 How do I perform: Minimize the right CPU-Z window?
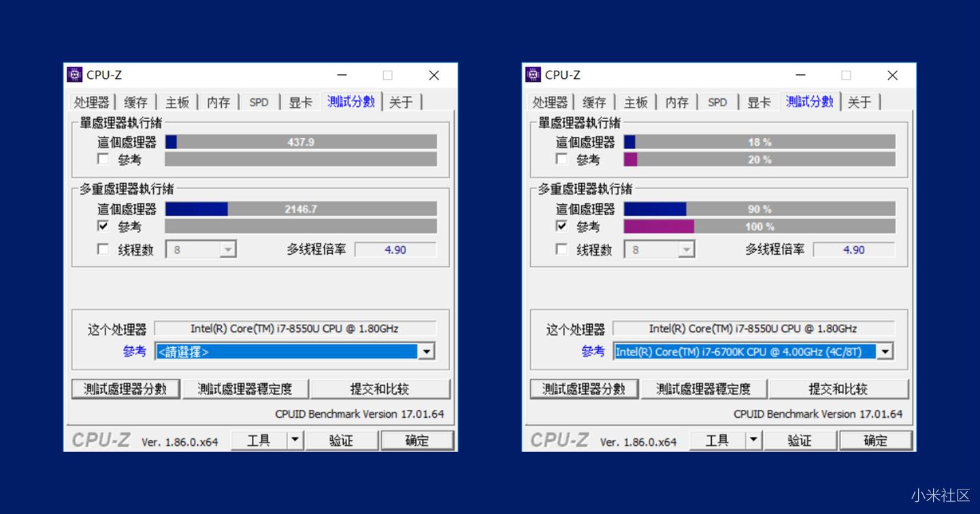click(x=801, y=75)
